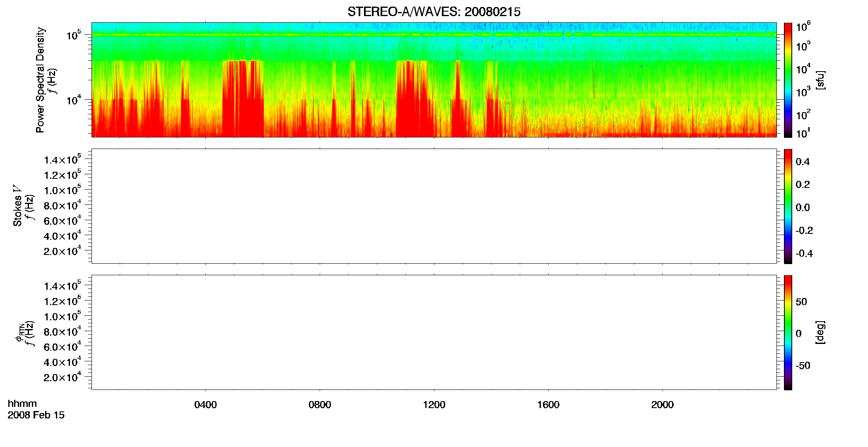Click the 10^4 frequency tick of the spectrogram
Screen dimensions: 868x447
coord(74,100)
